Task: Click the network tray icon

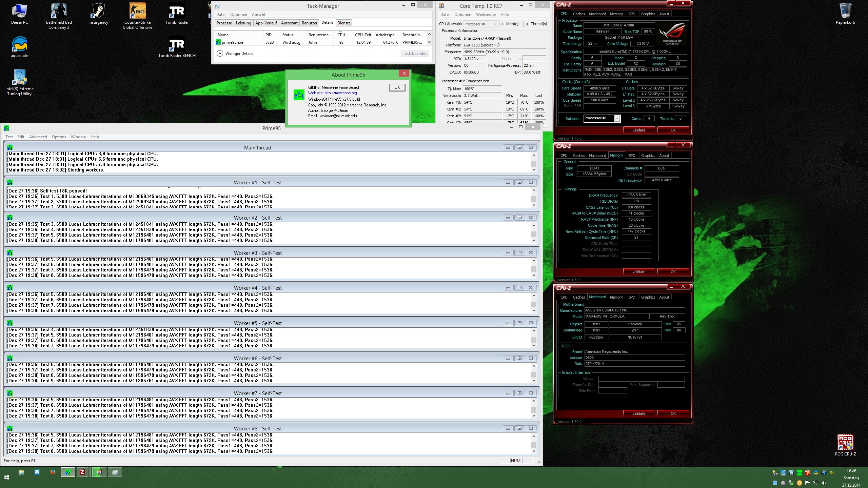Action: tap(815, 483)
